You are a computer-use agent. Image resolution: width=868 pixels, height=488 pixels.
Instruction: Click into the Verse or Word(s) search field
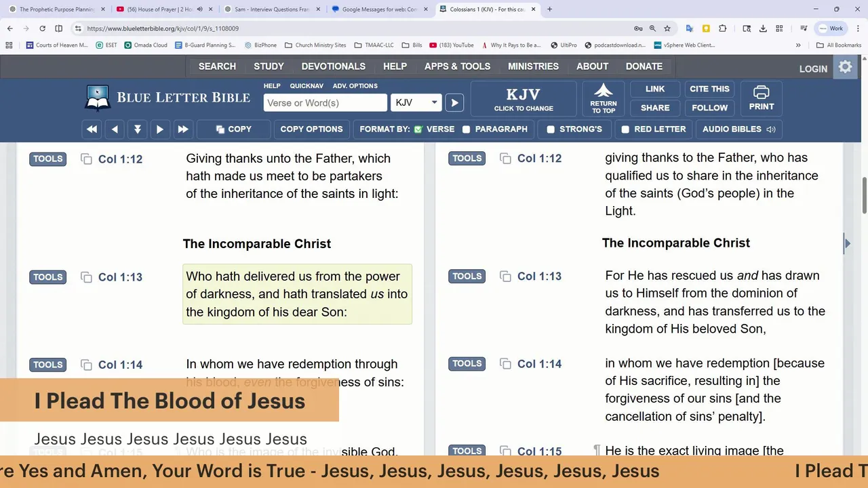coord(325,103)
